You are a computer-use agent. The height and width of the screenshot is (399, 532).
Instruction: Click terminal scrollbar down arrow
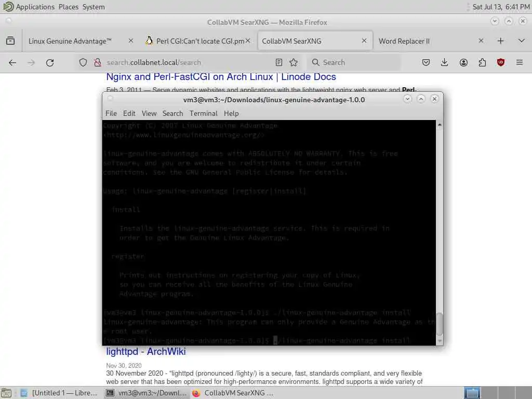pyautogui.click(x=440, y=341)
